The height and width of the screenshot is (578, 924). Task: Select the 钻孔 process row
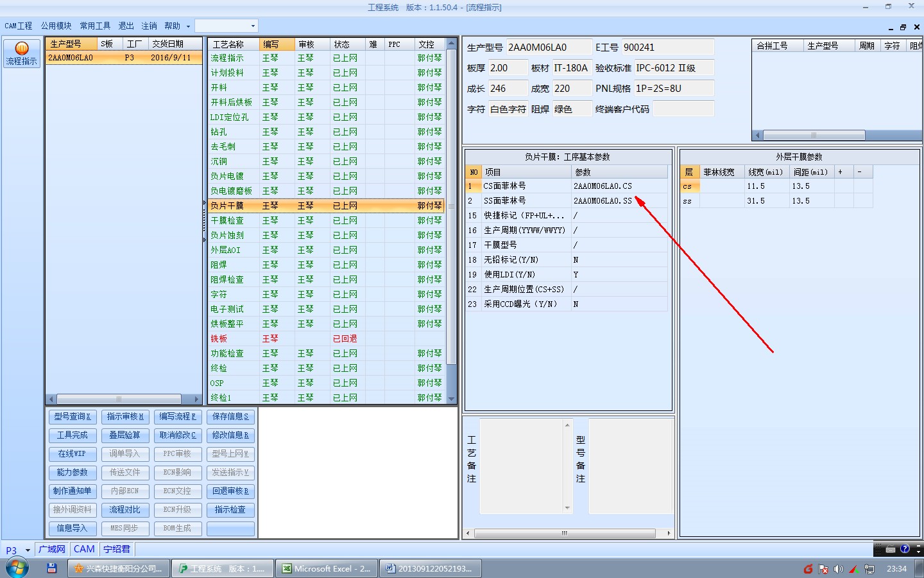(326, 132)
